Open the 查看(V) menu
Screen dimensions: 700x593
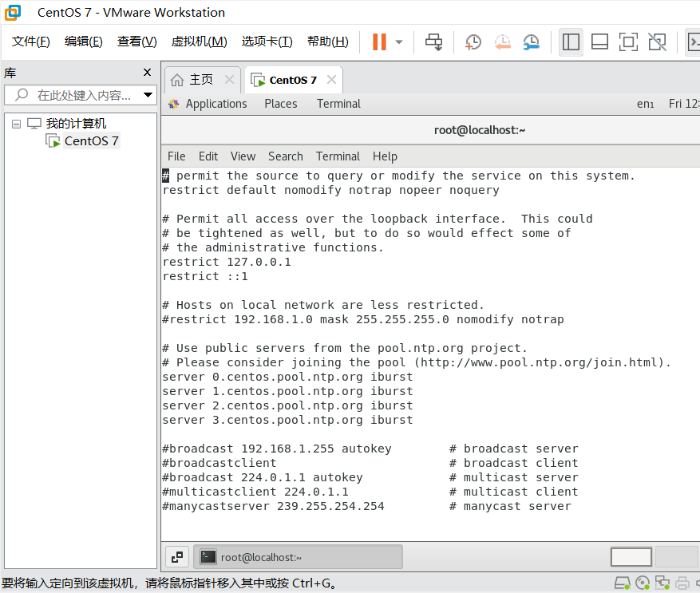[x=137, y=42]
